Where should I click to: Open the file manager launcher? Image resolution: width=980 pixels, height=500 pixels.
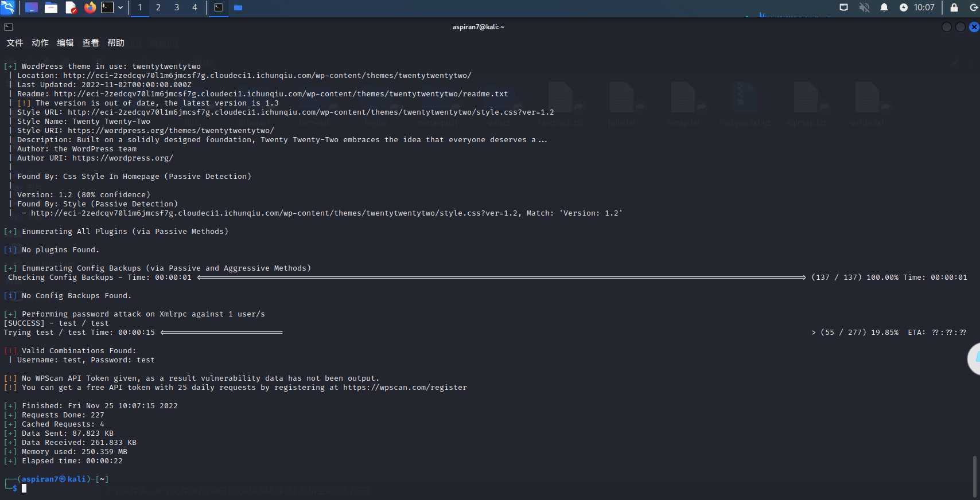click(51, 7)
